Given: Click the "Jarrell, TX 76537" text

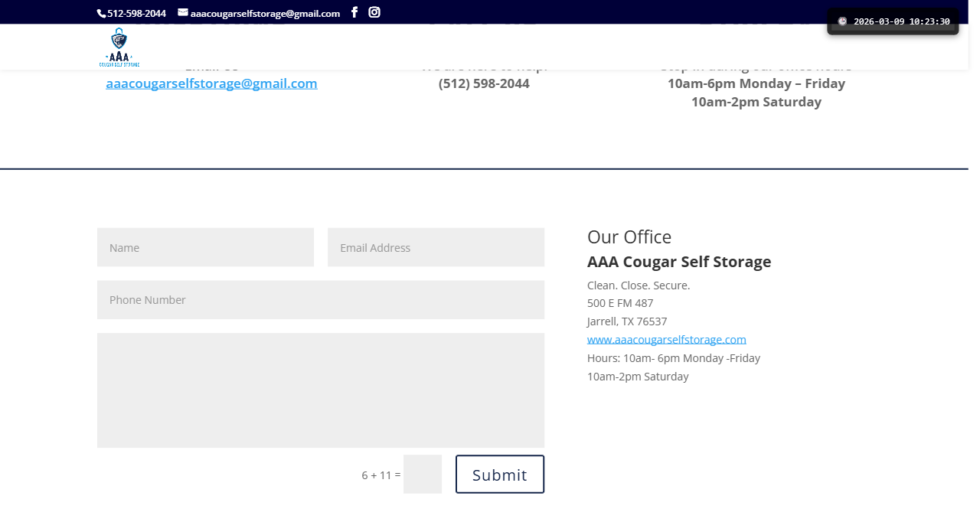Looking at the screenshot, I should point(627,321).
